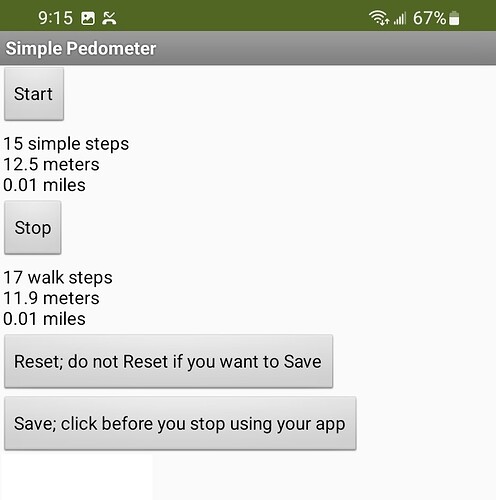Tap the 9:15 clock in status bar

pyautogui.click(x=55, y=18)
